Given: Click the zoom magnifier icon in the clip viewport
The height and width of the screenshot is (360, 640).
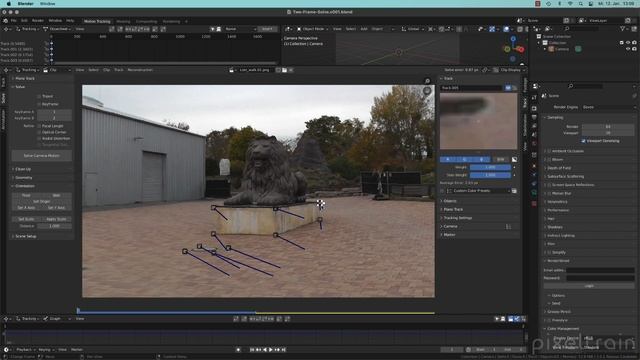Looking at the screenshot, I should tap(427, 81).
